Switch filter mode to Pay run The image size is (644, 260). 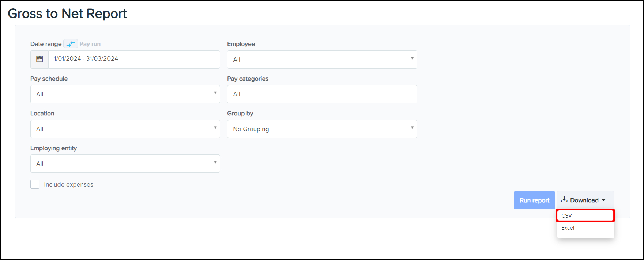tap(90, 44)
